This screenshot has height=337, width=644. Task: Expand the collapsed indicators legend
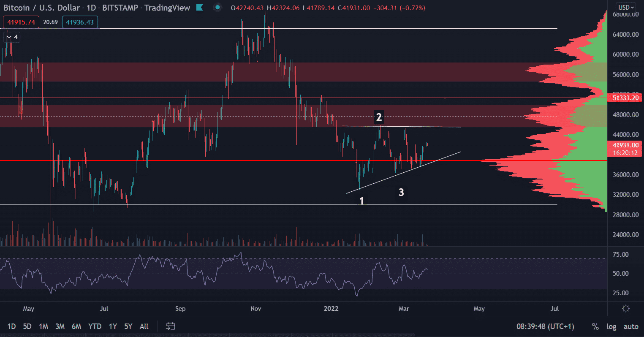[11, 37]
